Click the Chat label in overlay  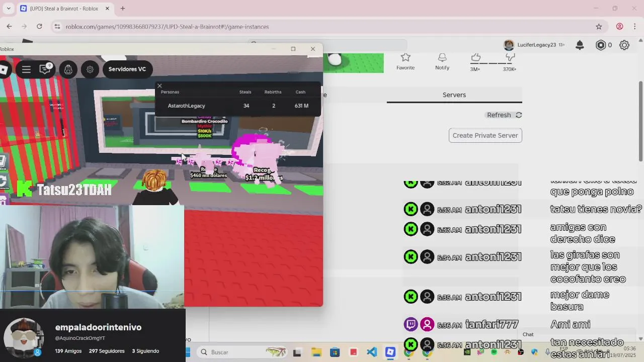pyautogui.click(x=528, y=334)
